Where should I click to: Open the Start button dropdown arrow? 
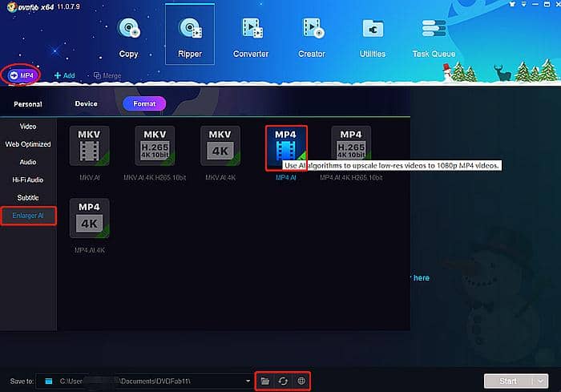pyautogui.click(x=541, y=382)
